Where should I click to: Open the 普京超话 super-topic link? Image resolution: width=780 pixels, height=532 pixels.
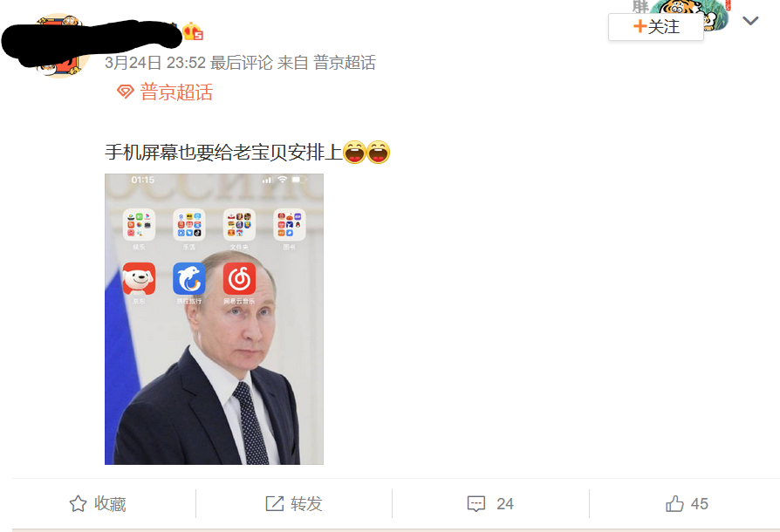click(x=176, y=92)
